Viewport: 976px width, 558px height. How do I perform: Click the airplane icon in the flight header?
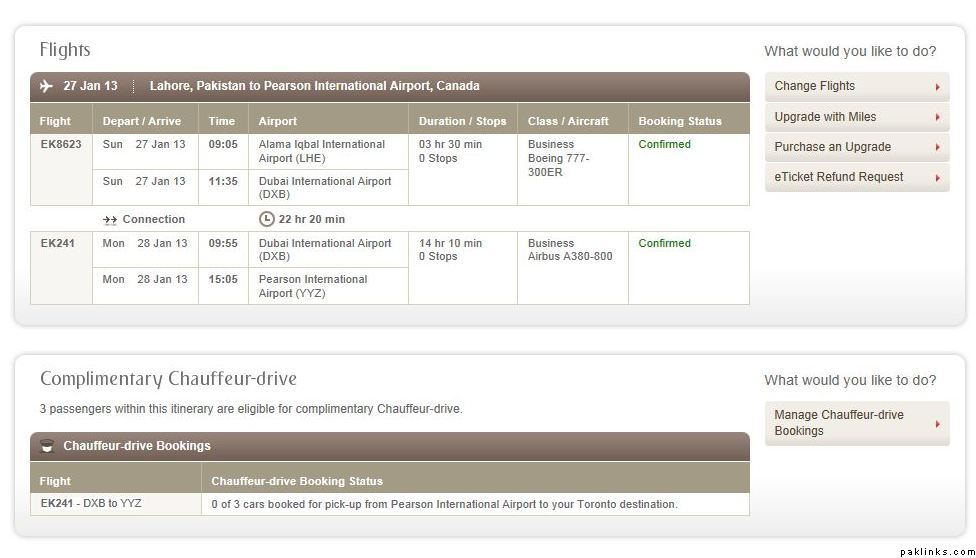(46, 86)
